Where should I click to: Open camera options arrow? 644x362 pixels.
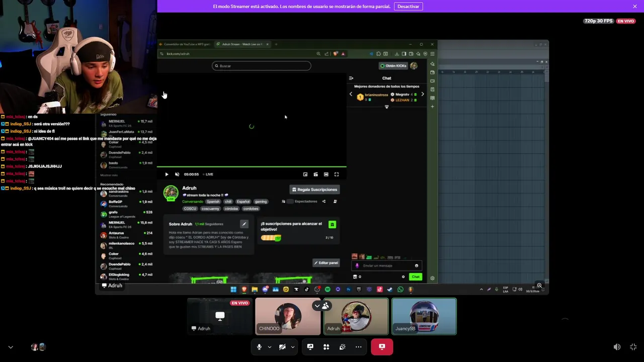292,347
